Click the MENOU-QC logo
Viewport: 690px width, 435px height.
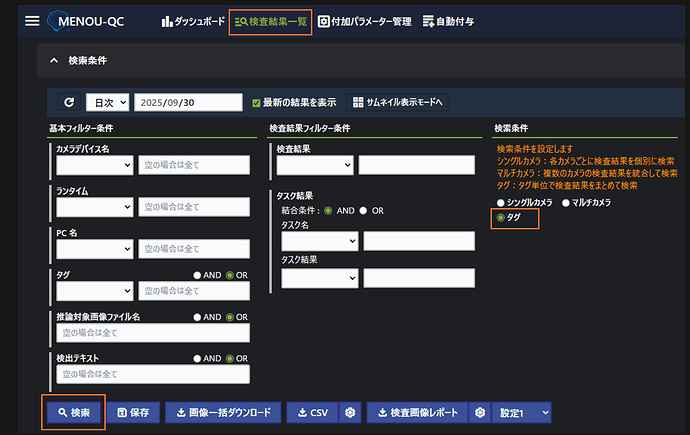coord(86,21)
